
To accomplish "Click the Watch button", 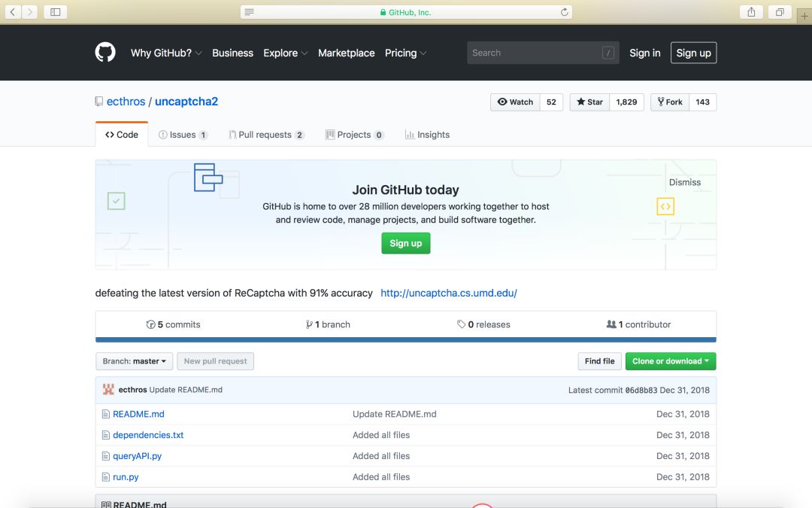I will [x=515, y=102].
